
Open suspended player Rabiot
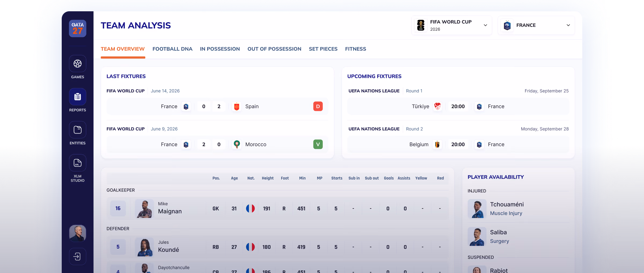(x=518, y=270)
